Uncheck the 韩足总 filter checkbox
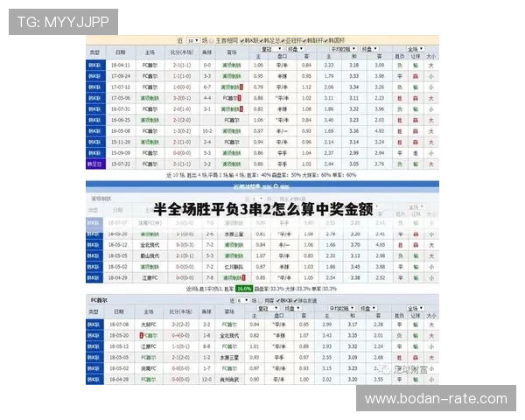525x420 pixels. pos(261,41)
